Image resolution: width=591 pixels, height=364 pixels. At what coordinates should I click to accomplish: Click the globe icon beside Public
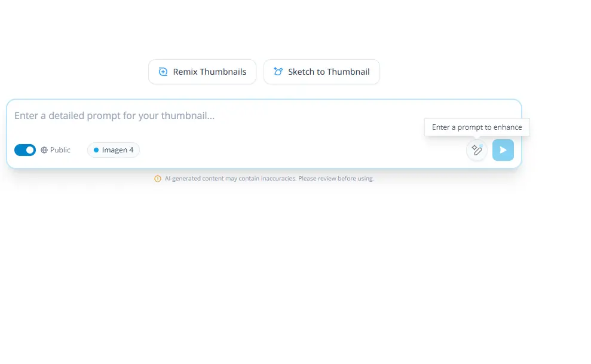[x=43, y=150]
